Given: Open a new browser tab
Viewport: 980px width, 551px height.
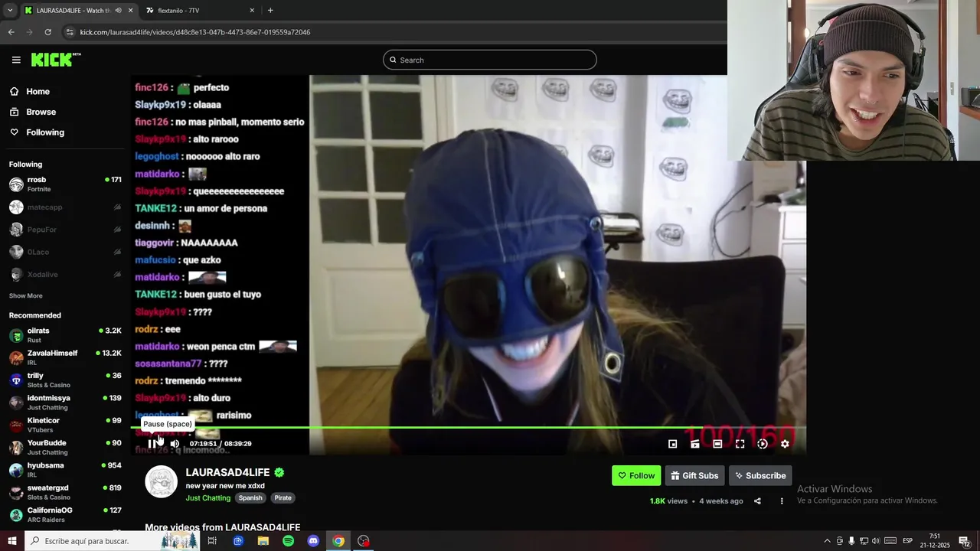Looking at the screenshot, I should coord(270,11).
